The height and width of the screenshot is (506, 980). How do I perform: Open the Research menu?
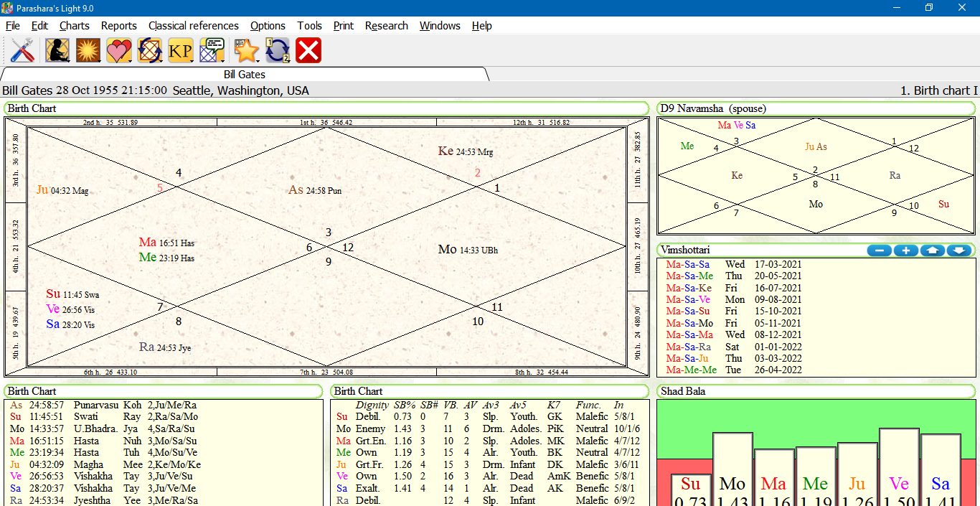click(387, 26)
